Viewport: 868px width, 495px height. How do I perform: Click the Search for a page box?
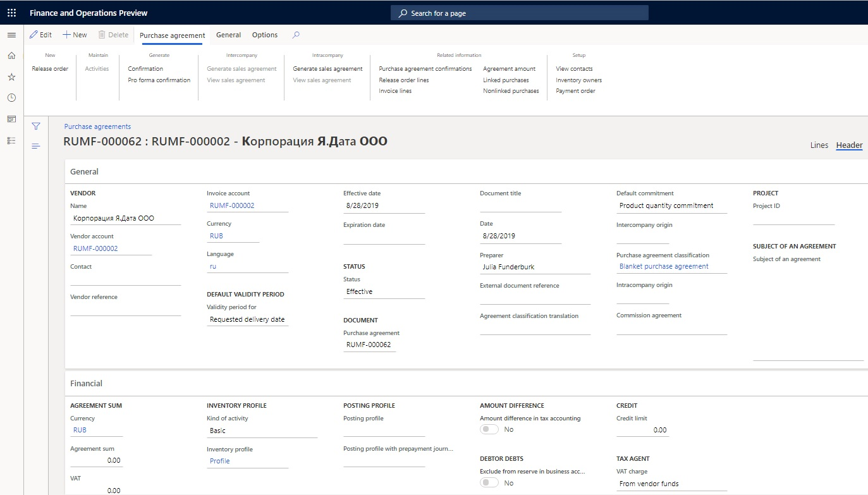point(520,13)
